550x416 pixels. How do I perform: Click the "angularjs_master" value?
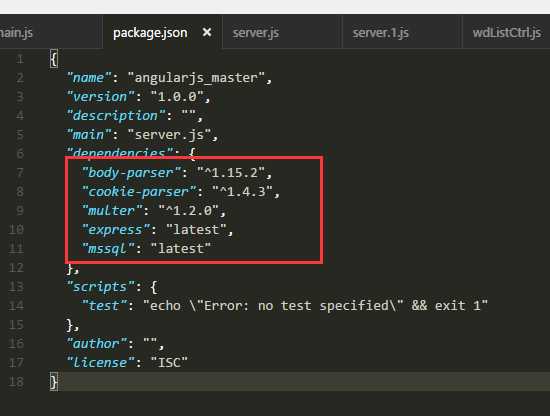pyautogui.click(x=196, y=78)
